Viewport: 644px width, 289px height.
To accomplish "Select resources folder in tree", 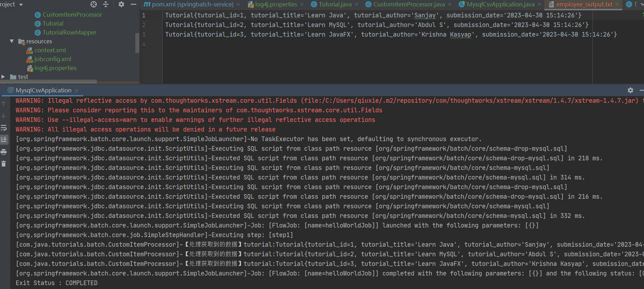I will point(39,41).
